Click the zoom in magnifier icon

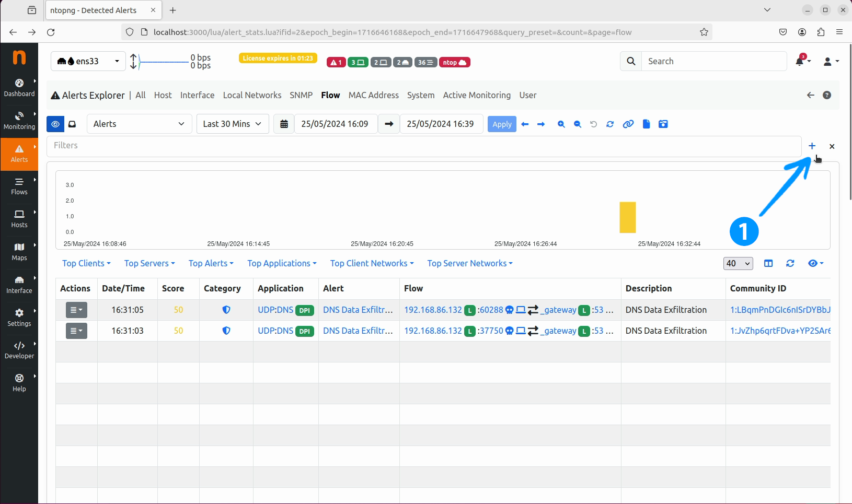coord(561,124)
